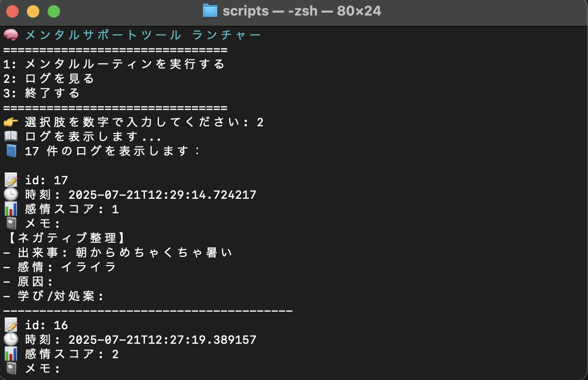Click the brain emoji in the header
This screenshot has height=380, width=588.
coord(11,35)
